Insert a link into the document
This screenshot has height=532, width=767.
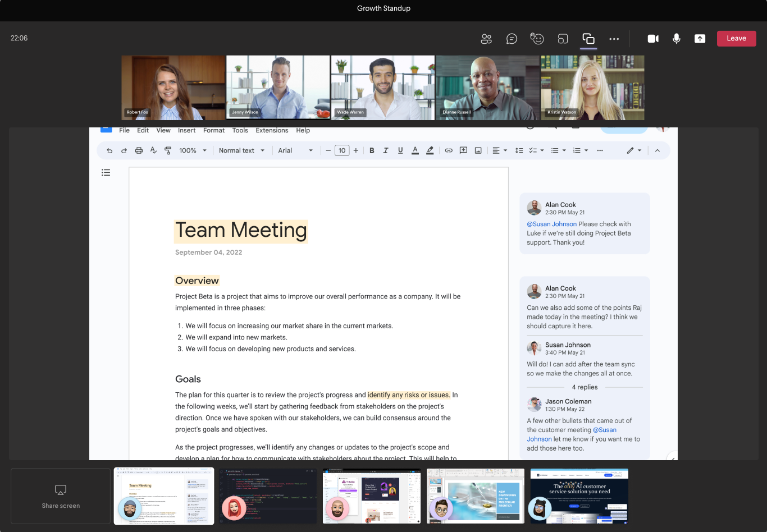click(449, 150)
